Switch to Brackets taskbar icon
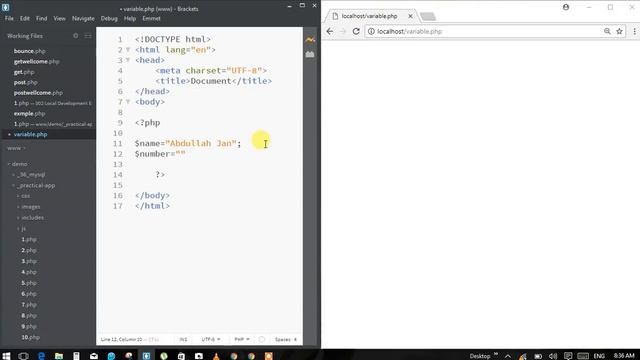The height and width of the screenshot is (360, 640). 146,356
